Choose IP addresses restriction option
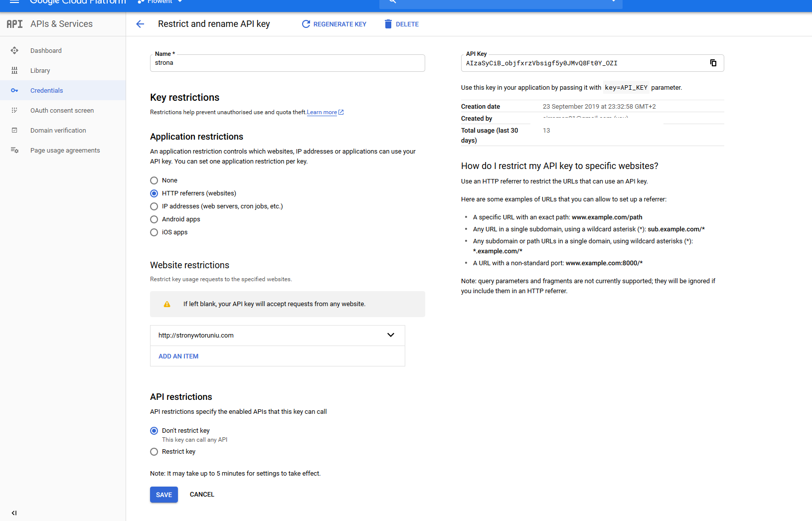The height and width of the screenshot is (521, 812). pyautogui.click(x=154, y=206)
